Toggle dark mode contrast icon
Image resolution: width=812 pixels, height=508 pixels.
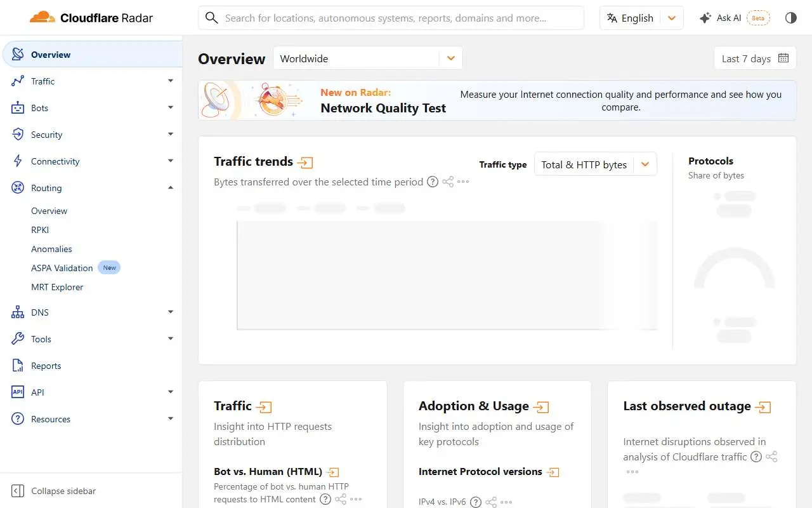[x=790, y=18]
